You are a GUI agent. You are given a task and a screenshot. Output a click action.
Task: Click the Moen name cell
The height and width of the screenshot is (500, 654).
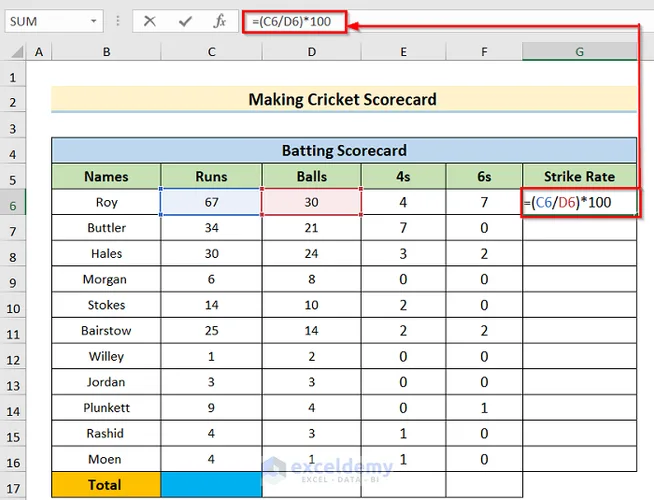[106, 459]
